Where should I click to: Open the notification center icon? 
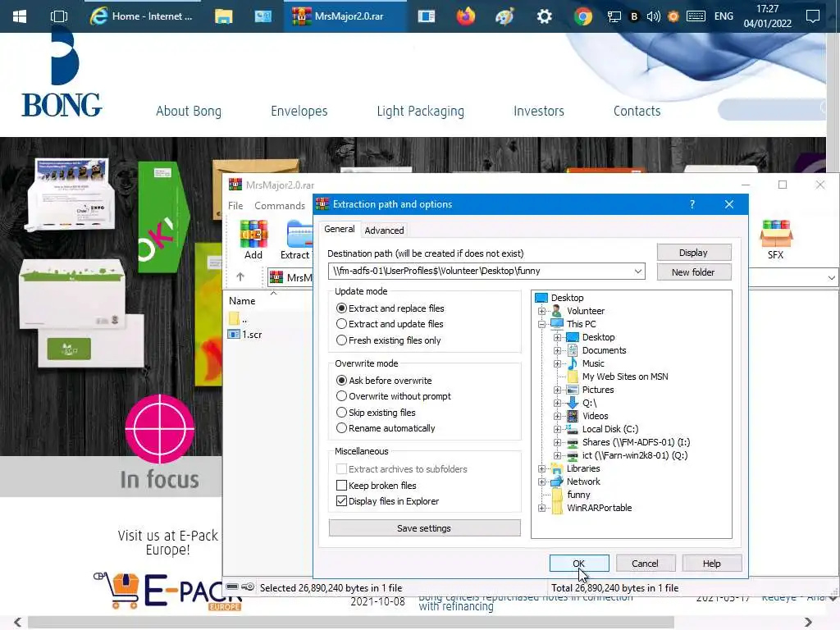coord(813,16)
